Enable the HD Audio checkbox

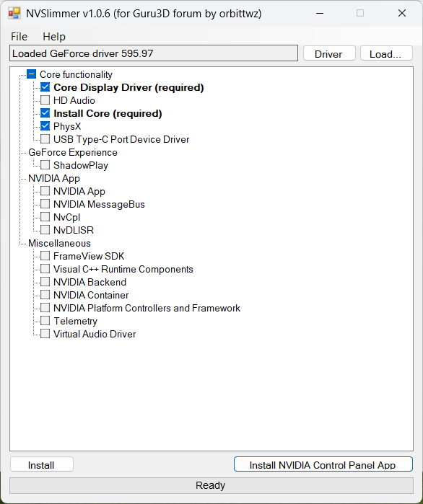pos(45,100)
